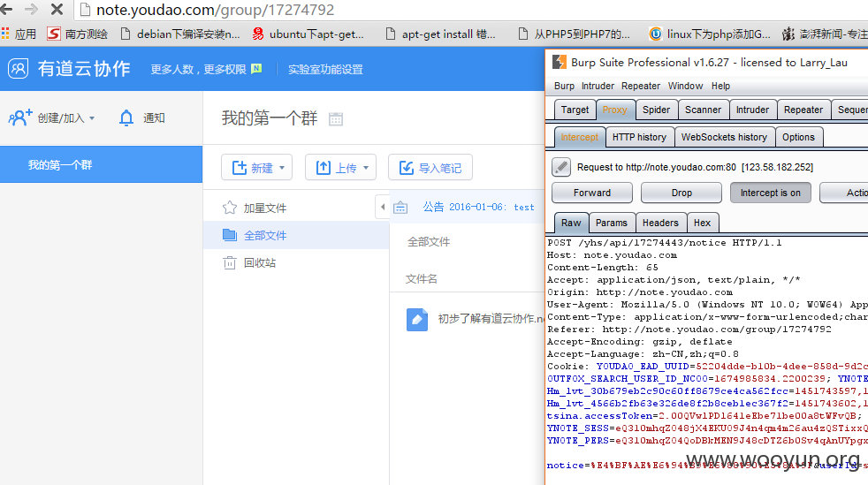
Task: Click the star icon of 加星文件
Action: click(230, 208)
